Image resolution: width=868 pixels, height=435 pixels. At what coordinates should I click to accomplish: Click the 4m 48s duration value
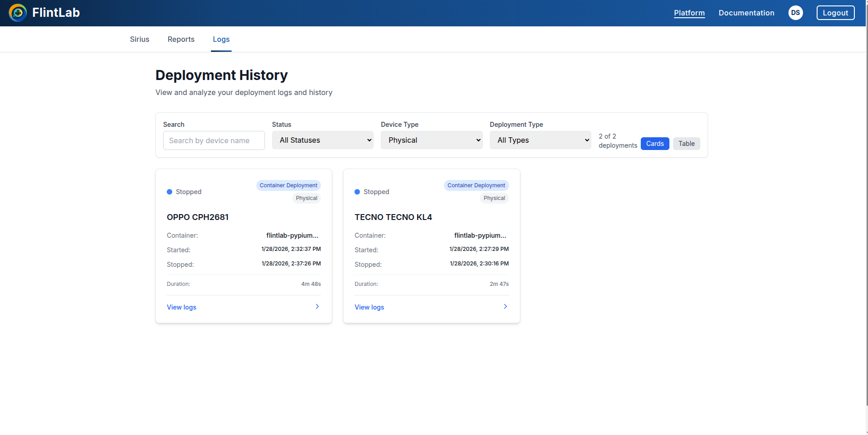pyautogui.click(x=311, y=284)
